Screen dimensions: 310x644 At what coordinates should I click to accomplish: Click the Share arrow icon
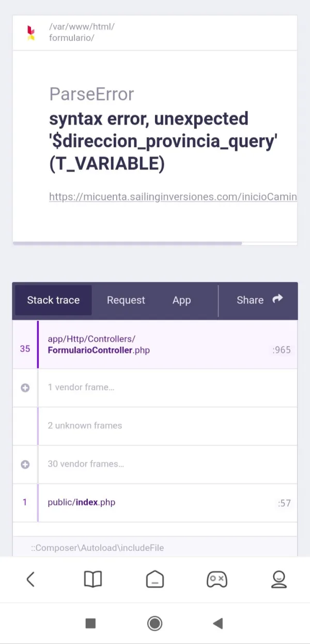pyautogui.click(x=278, y=299)
